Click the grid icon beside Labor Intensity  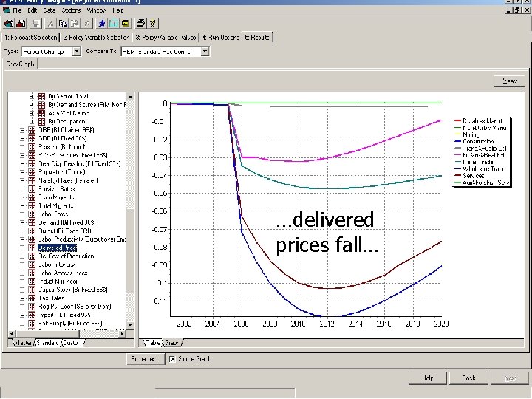point(32,265)
